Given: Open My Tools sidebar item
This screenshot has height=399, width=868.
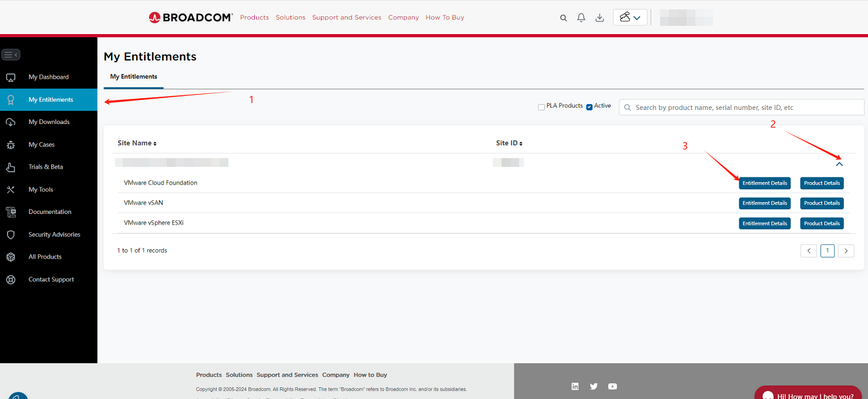Looking at the screenshot, I should (49, 190).
